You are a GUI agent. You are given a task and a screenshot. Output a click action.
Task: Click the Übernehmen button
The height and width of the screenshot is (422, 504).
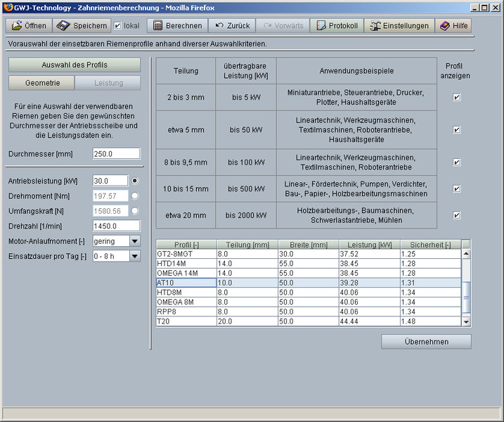click(426, 342)
